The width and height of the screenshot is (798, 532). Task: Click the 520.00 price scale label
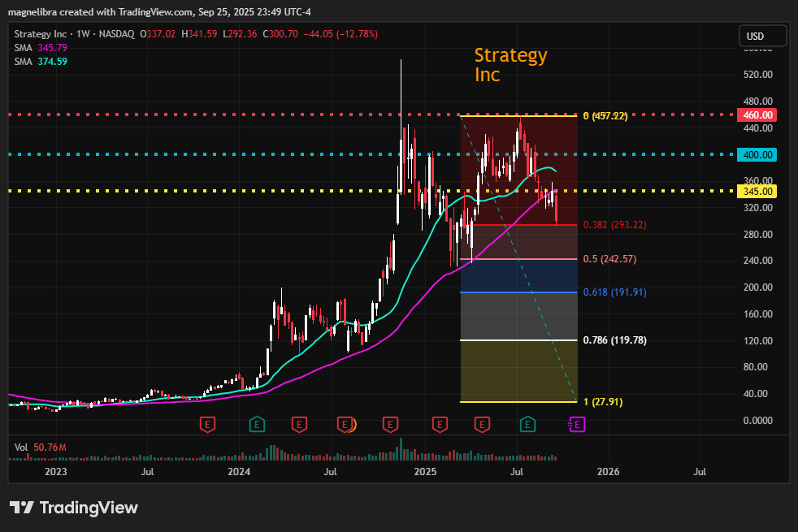pos(758,75)
